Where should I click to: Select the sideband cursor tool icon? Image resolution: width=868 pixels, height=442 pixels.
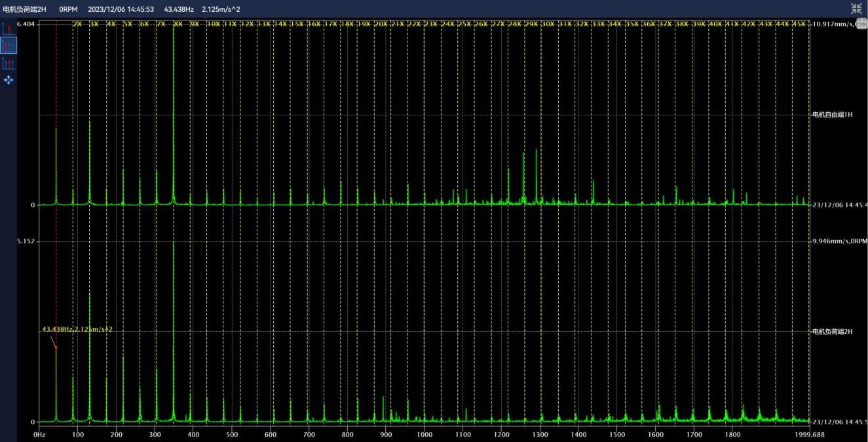click(x=9, y=63)
